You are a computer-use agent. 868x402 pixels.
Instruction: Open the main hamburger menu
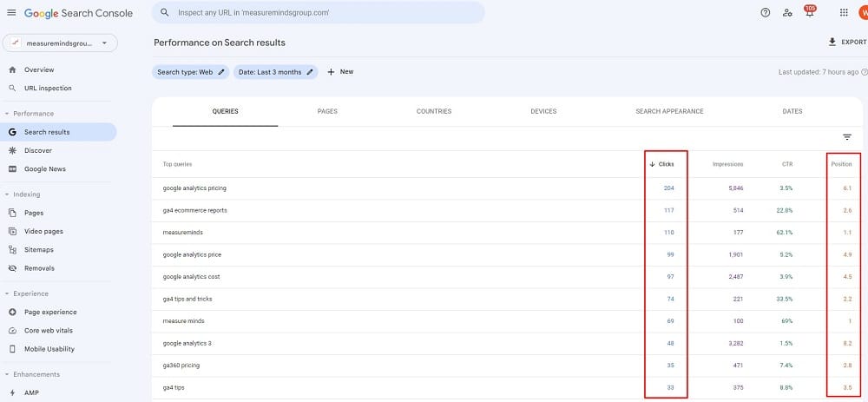[x=11, y=12]
